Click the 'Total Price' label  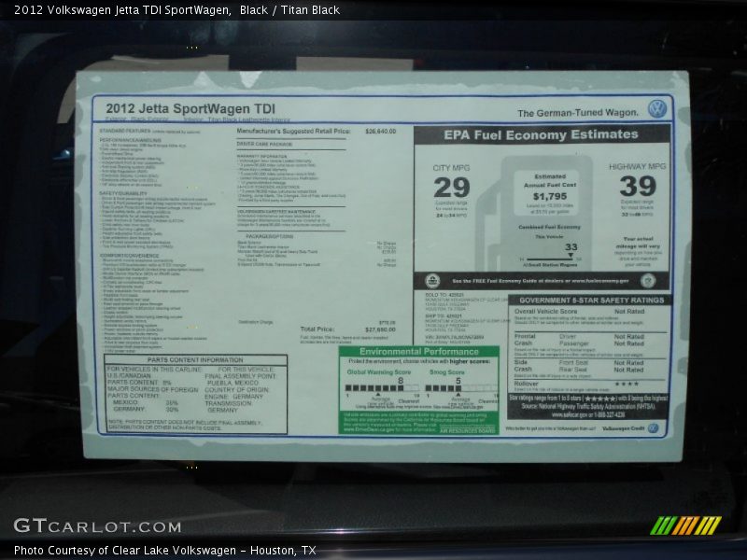point(317,329)
